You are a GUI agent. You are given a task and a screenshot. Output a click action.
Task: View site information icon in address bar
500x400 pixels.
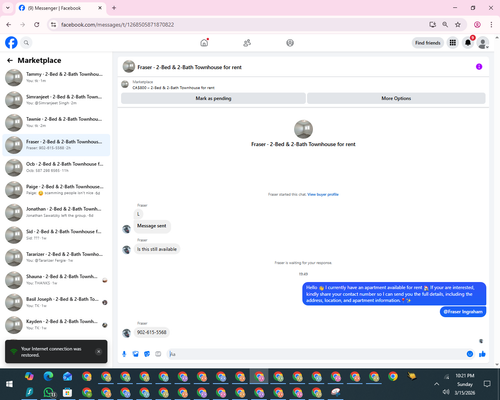pyautogui.click(x=53, y=24)
